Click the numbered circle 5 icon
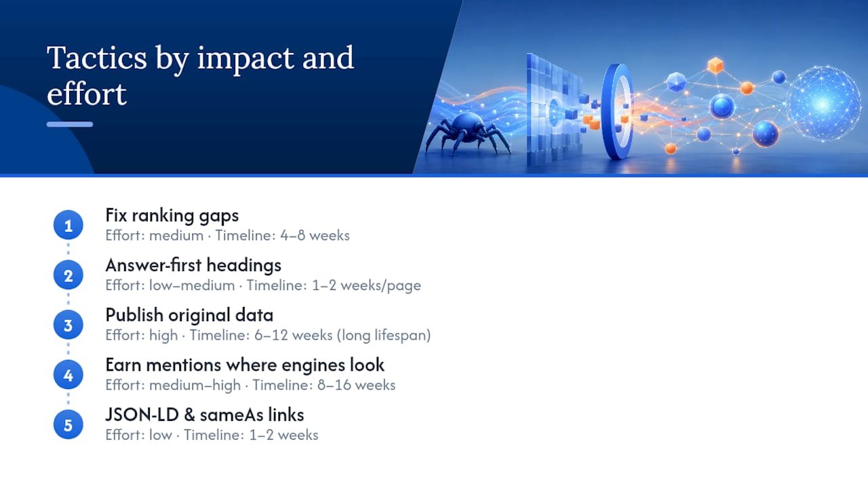 click(68, 425)
